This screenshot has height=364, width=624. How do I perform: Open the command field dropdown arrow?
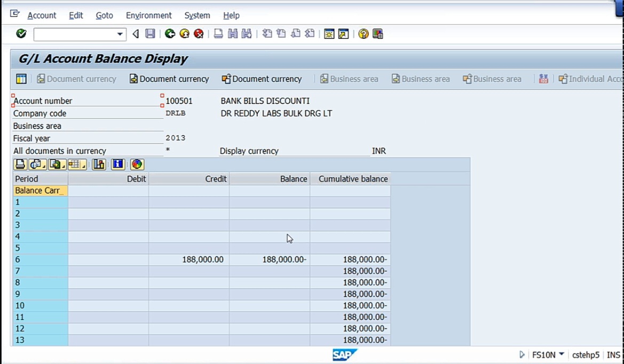120,34
